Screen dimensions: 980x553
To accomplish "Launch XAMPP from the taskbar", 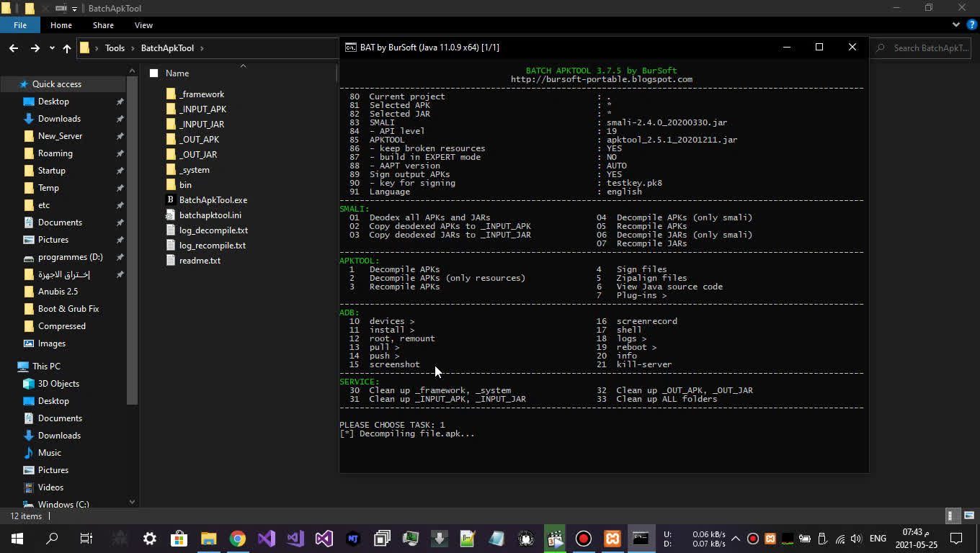I will 612,539.
